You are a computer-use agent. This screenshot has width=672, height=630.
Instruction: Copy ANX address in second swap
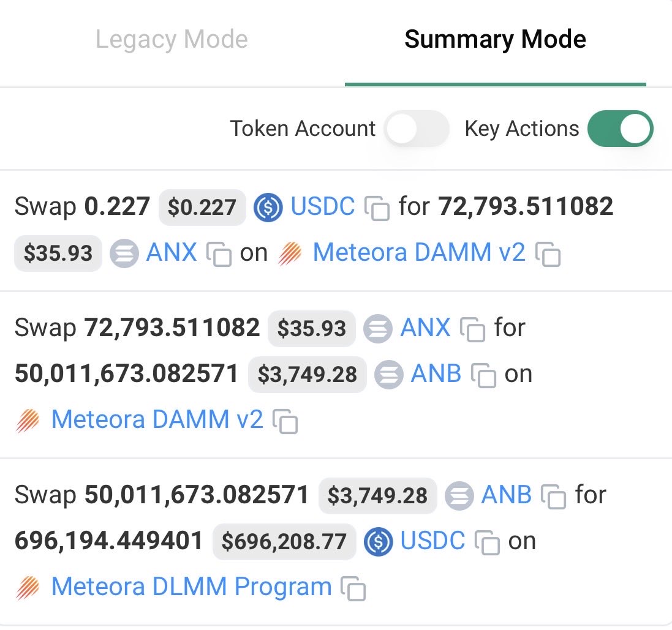pos(472,329)
